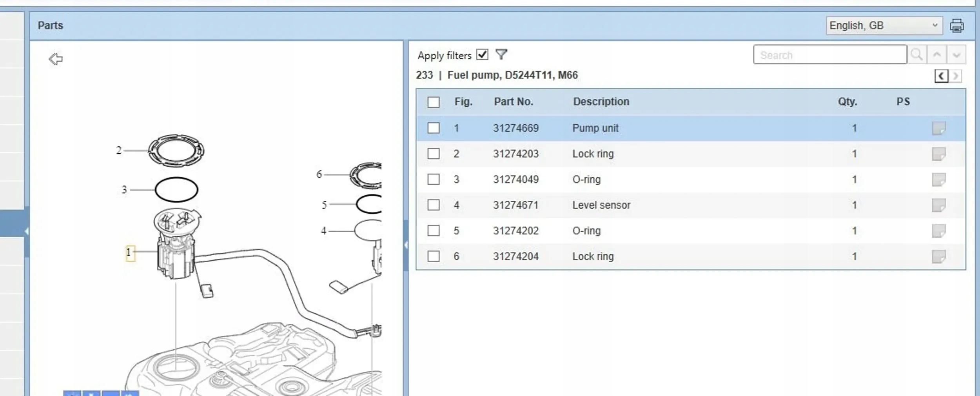Click into the Search input field
This screenshot has height=396, width=980.
[x=830, y=54]
